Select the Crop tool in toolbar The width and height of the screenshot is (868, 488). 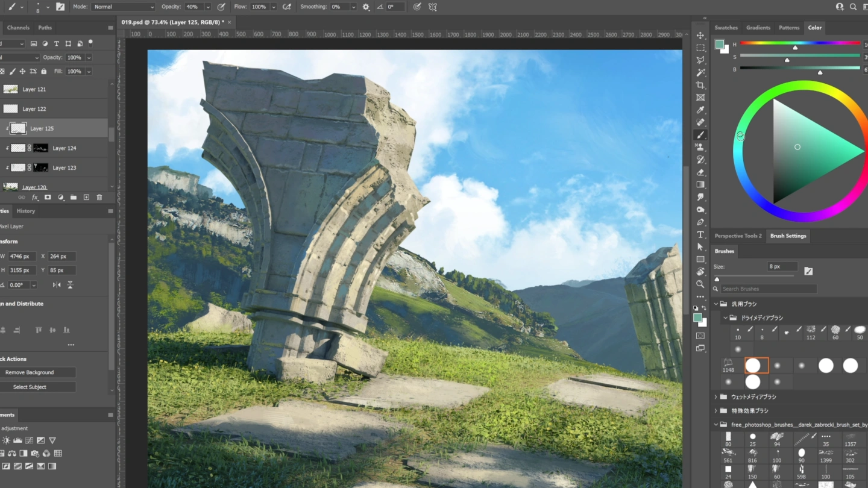(x=700, y=85)
